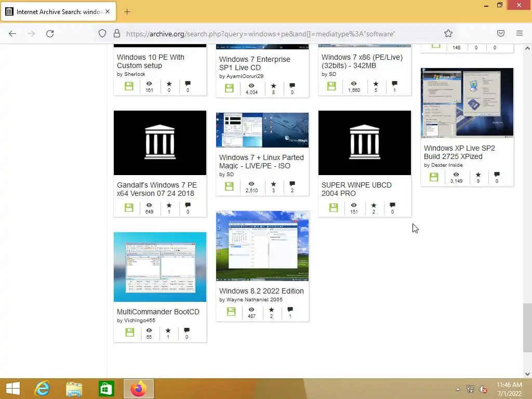Image resolution: width=532 pixels, height=399 pixels.
Task: Save page to Pocket
Action: 501,33
